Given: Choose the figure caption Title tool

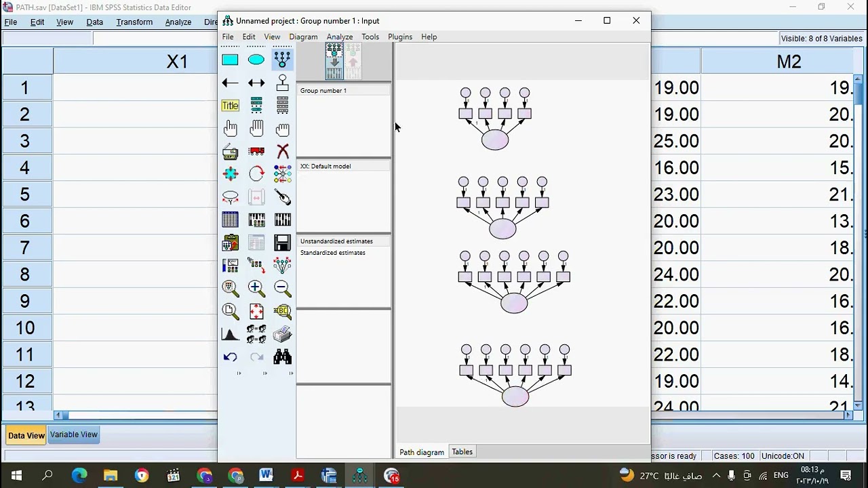Looking at the screenshot, I should tap(230, 106).
